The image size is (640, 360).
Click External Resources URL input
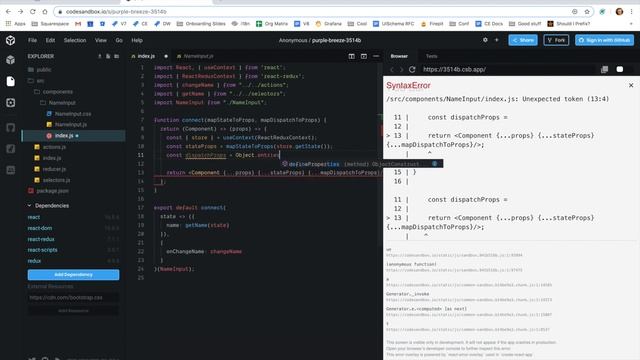pos(73,298)
